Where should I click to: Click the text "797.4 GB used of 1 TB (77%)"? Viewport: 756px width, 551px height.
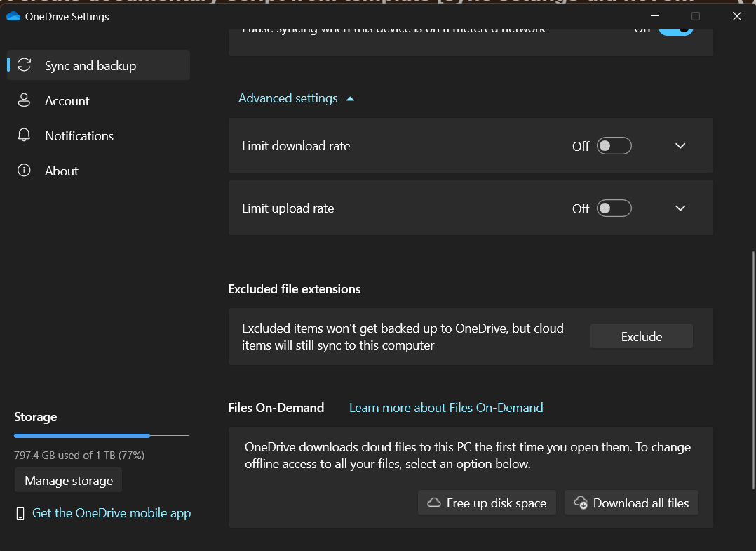pyautogui.click(x=79, y=455)
